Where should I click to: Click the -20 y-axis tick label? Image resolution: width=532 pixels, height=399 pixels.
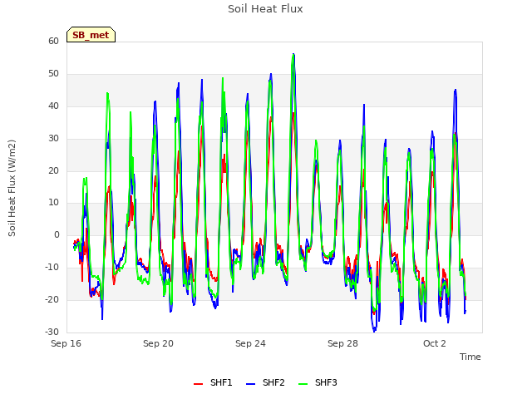(52, 299)
